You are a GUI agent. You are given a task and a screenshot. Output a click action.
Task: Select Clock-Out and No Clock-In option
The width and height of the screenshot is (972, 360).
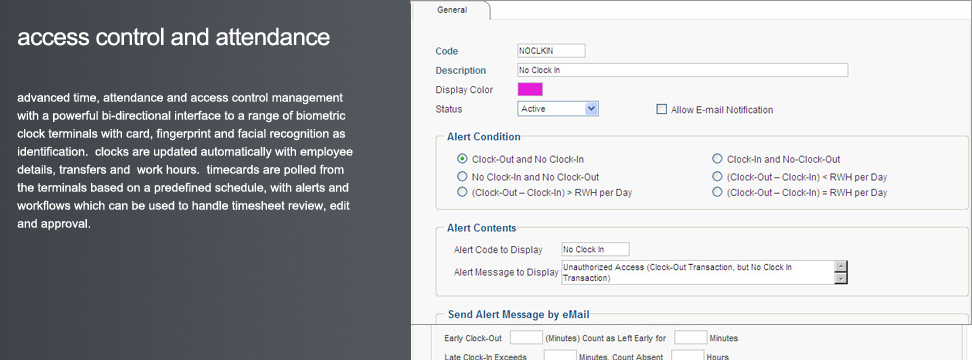click(x=462, y=159)
